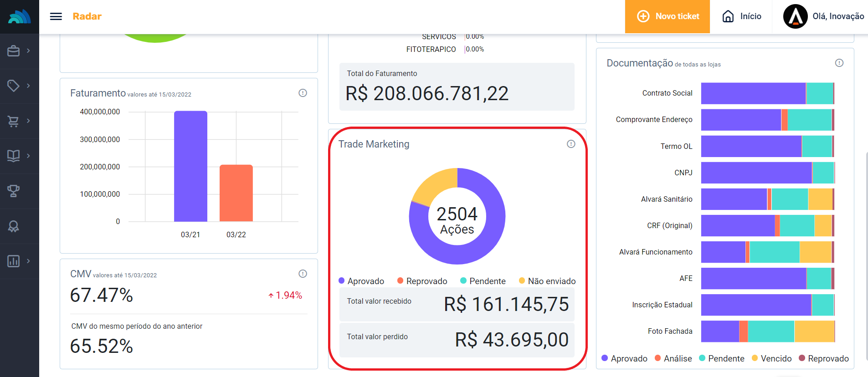The width and height of the screenshot is (868, 377).
Task: Show info for the Faturamento card
Action: coord(303,93)
